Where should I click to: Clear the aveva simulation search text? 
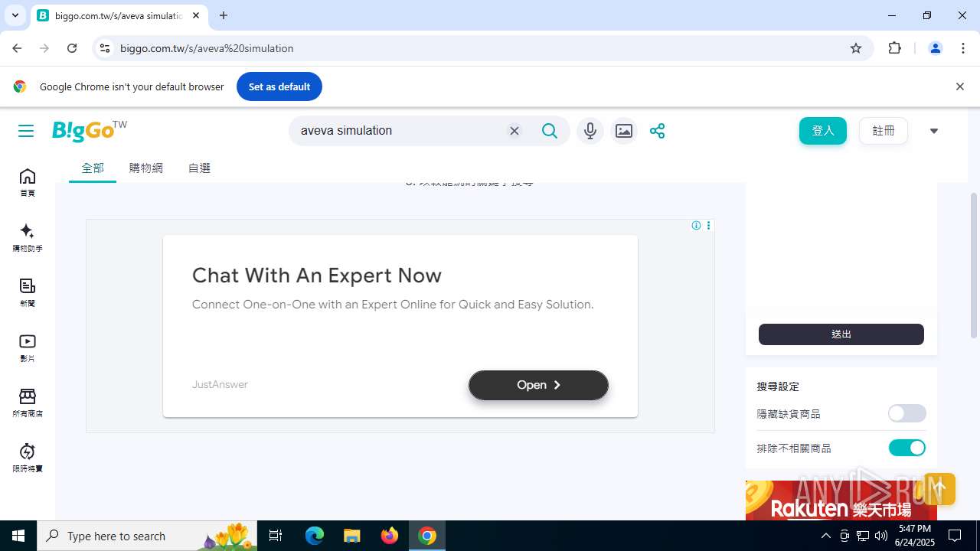514,131
